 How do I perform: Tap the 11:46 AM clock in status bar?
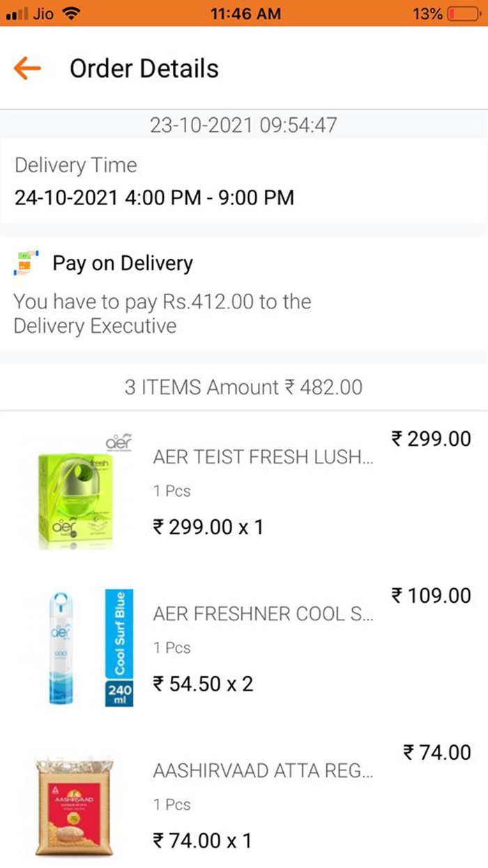point(245,13)
